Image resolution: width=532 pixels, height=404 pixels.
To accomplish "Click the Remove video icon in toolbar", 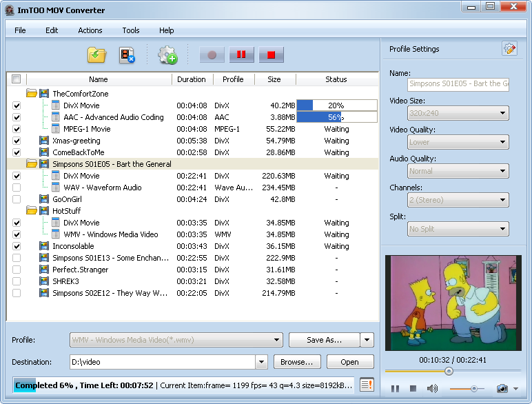I will [x=127, y=55].
